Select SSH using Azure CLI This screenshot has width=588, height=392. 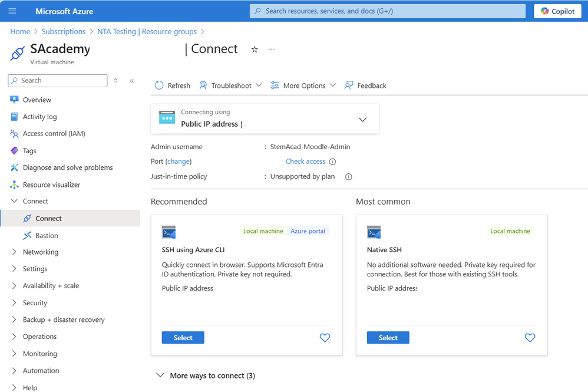coord(183,338)
